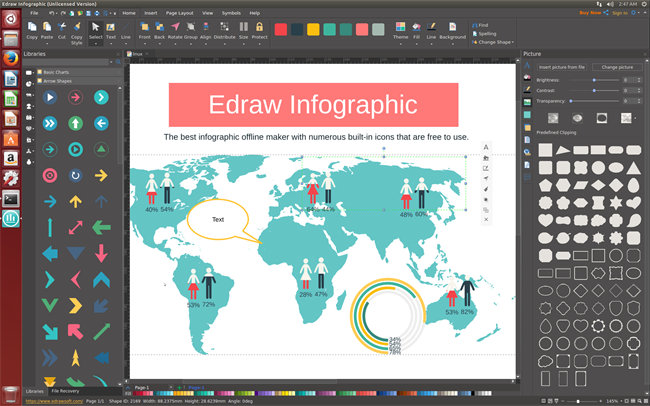Pick the yellow theme color swatch
The height and width of the screenshot is (406, 650).
pyautogui.click(x=312, y=30)
